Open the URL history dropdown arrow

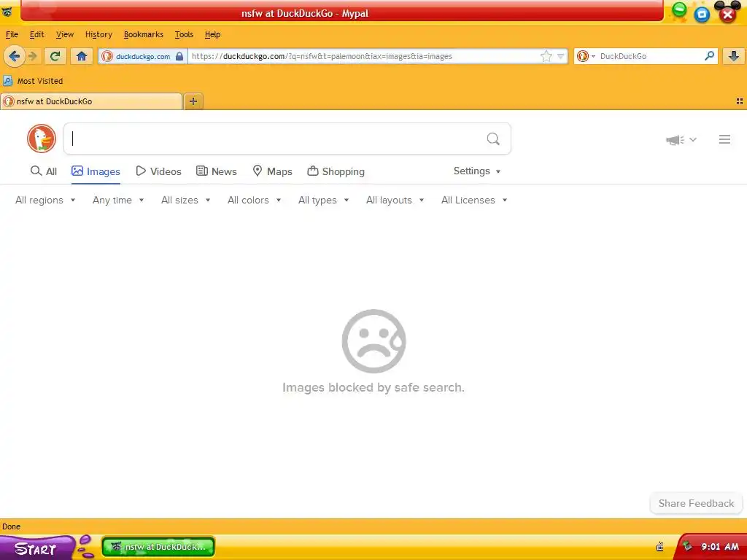pyautogui.click(x=561, y=56)
